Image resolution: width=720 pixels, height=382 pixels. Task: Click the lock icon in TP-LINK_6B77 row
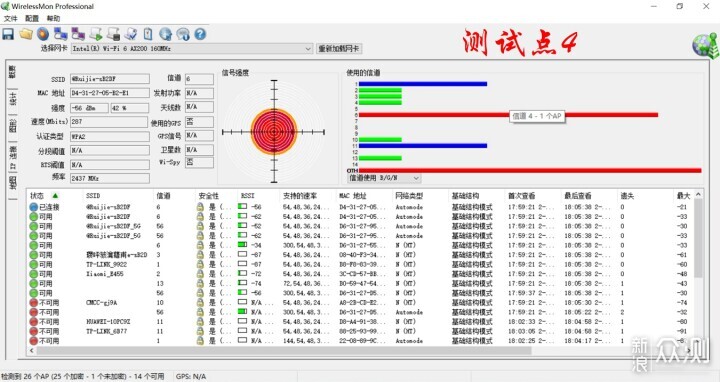coord(200,331)
